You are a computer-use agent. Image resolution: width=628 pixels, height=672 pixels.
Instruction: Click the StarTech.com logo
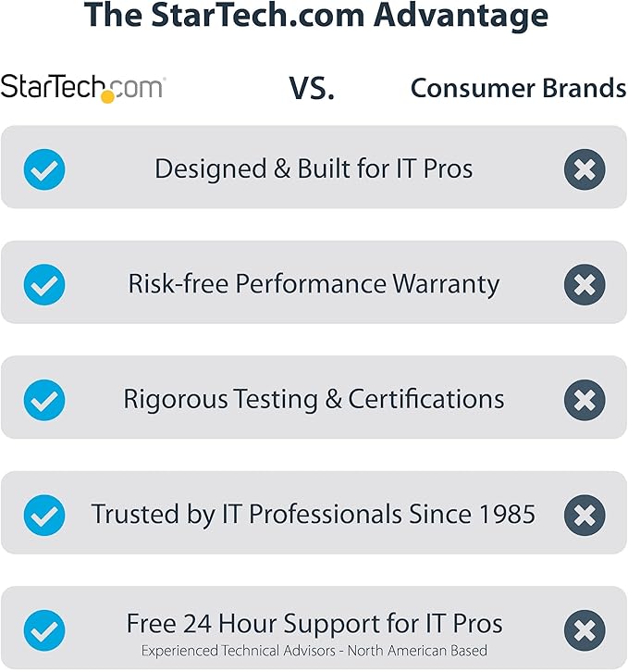click(83, 88)
